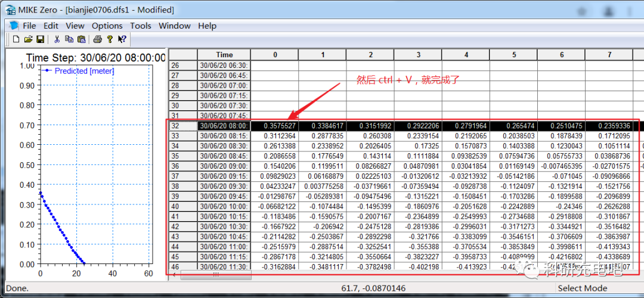Viewport: 644px width, 298px height.
Task: Activate the context help pointer icon
Action: (x=122, y=39)
